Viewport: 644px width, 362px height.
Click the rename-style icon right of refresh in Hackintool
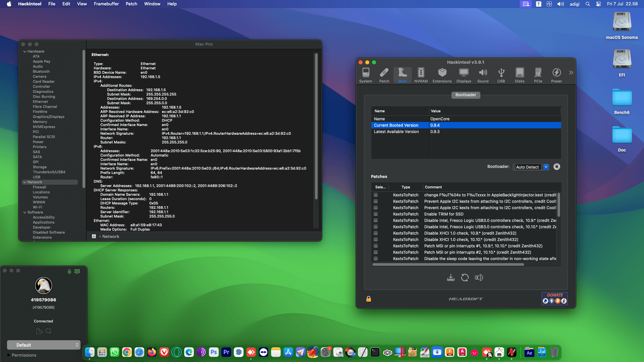coord(479,278)
